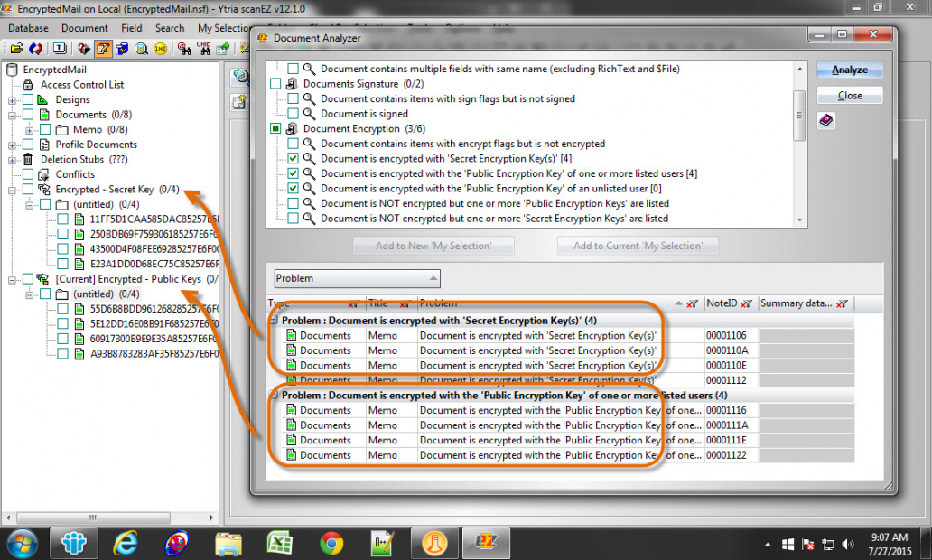Toggle the Document Encryption (3/6) group checkbox

coord(275,128)
